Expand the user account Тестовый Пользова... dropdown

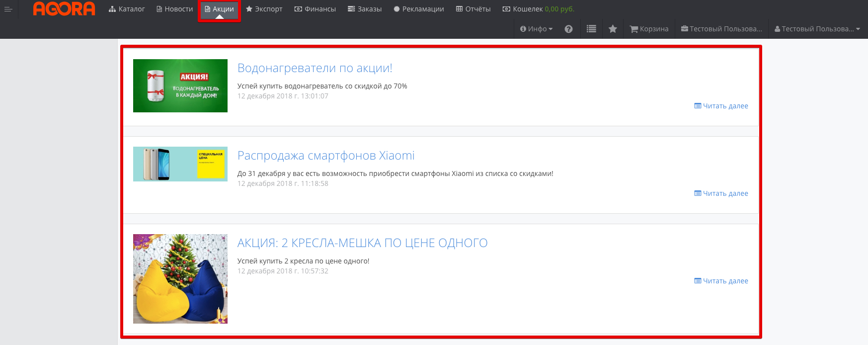(817, 29)
